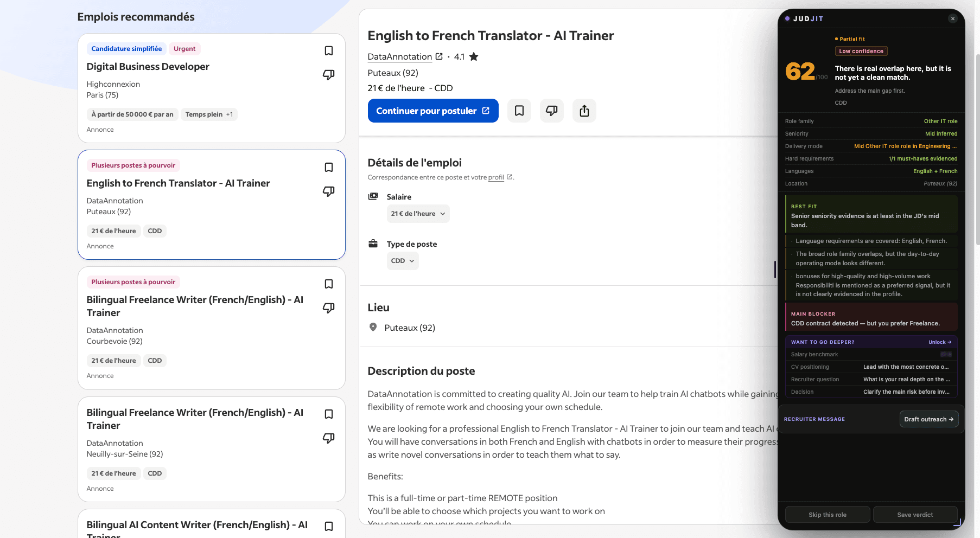
Task: Open the profil link
Action: point(496,177)
